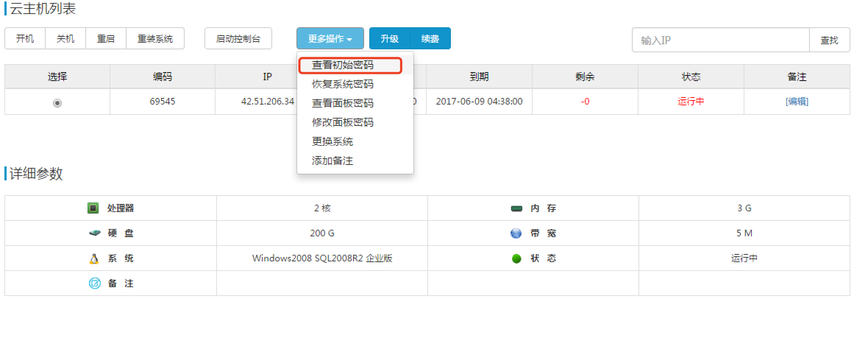Click the 剩余 column header

click(x=585, y=77)
